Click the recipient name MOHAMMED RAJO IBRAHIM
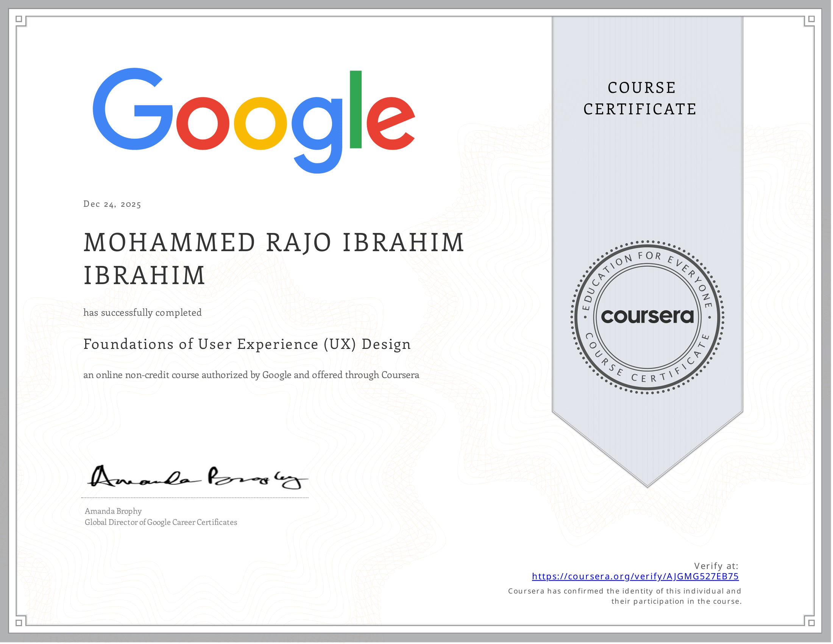Image resolution: width=833 pixels, height=644 pixels. coord(274,243)
